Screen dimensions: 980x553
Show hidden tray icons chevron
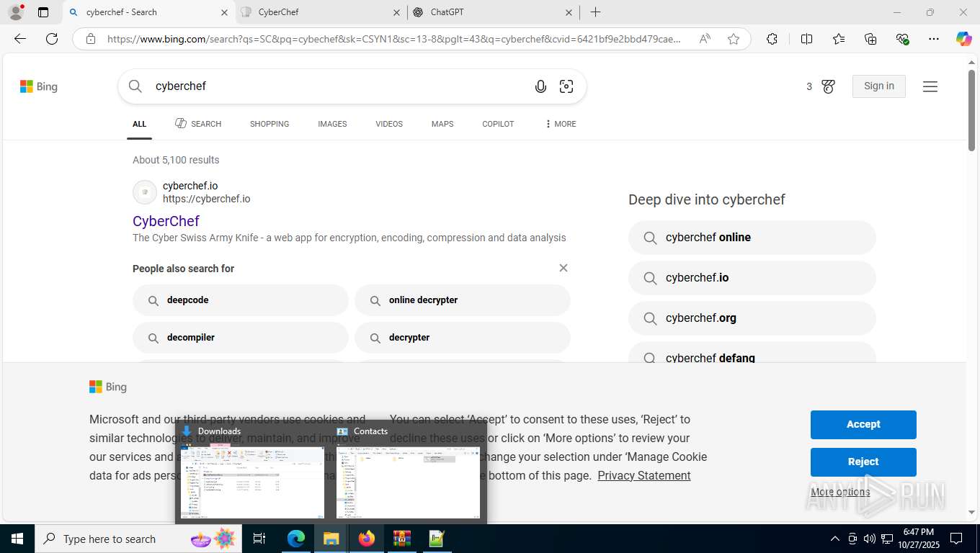coord(834,539)
